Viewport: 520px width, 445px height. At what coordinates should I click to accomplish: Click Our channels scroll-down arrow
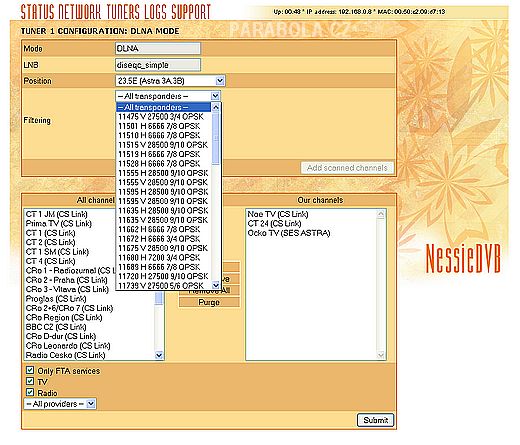(380, 355)
